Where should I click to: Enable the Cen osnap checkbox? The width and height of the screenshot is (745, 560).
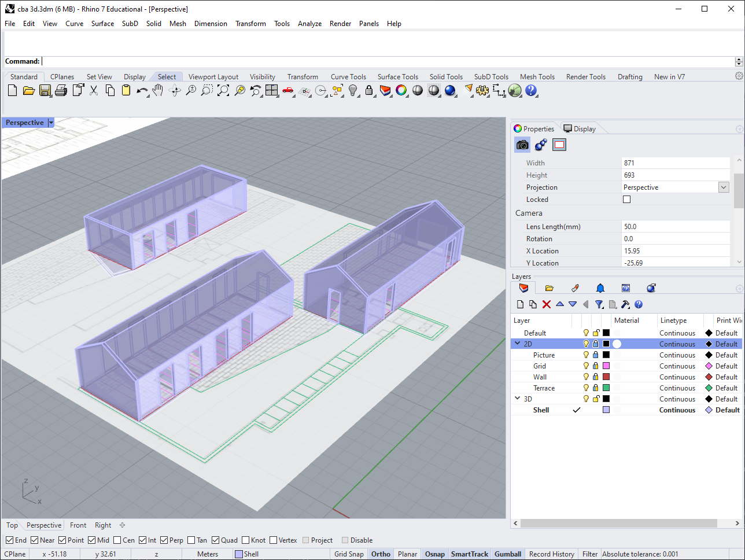(117, 540)
